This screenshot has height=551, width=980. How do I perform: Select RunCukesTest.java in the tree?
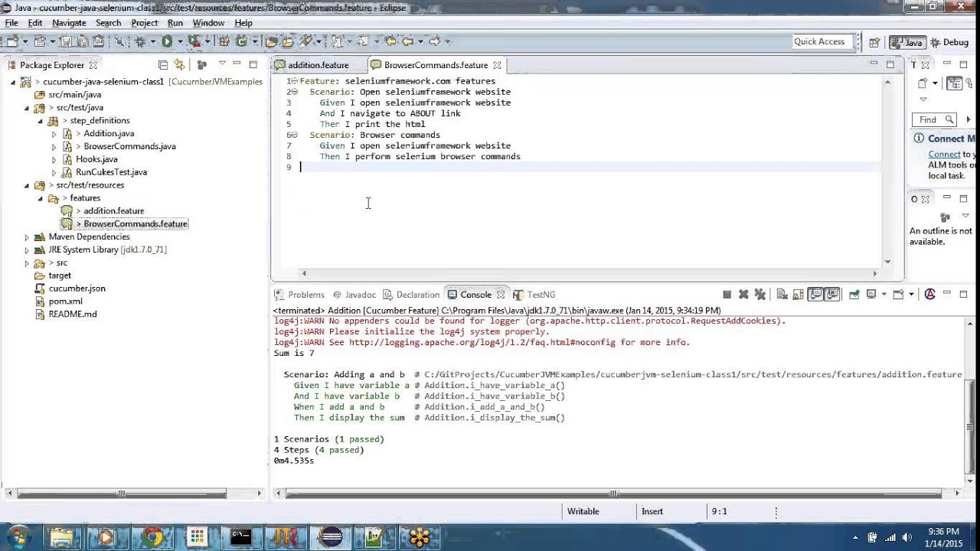(x=111, y=172)
